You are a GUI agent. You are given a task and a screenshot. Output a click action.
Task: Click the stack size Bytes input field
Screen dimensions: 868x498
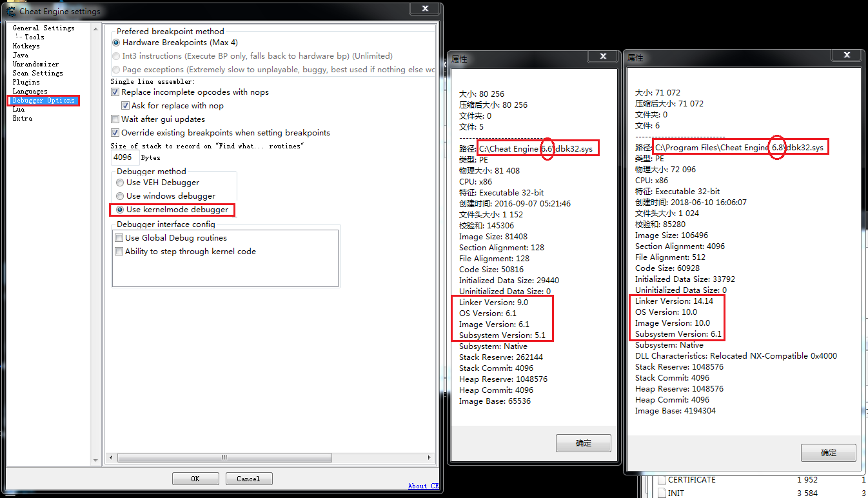click(x=124, y=157)
